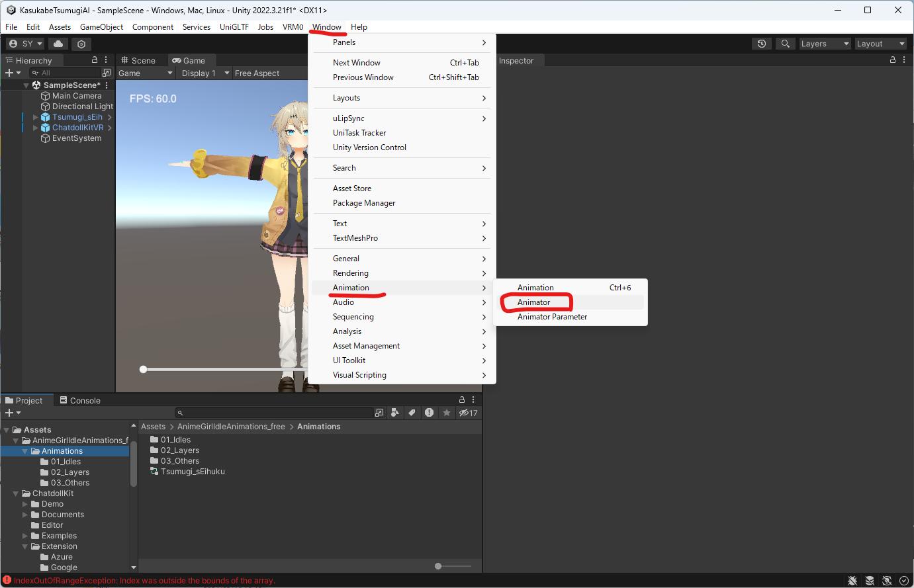Open the Layout dropdown
Image resolution: width=914 pixels, height=588 pixels.
click(x=880, y=44)
